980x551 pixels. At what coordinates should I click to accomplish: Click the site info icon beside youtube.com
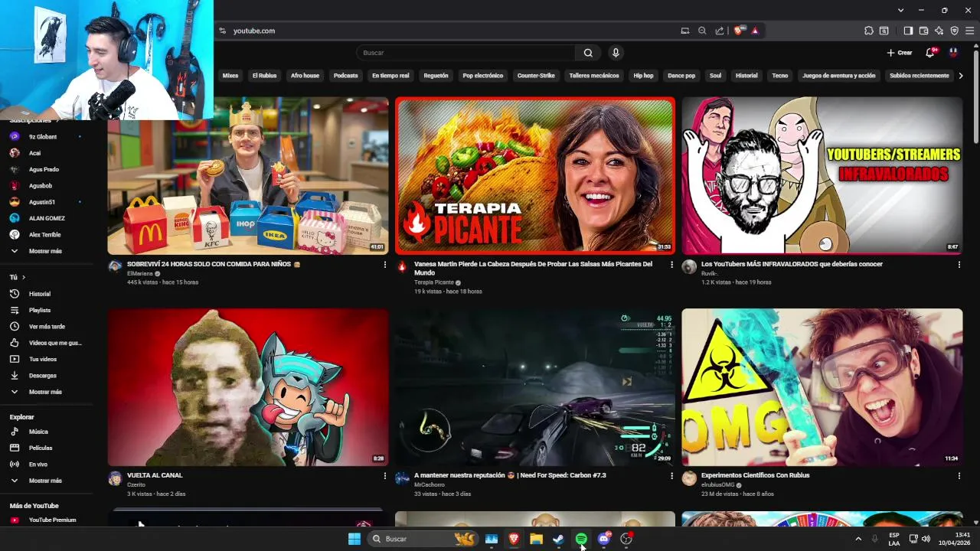click(222, 31)
